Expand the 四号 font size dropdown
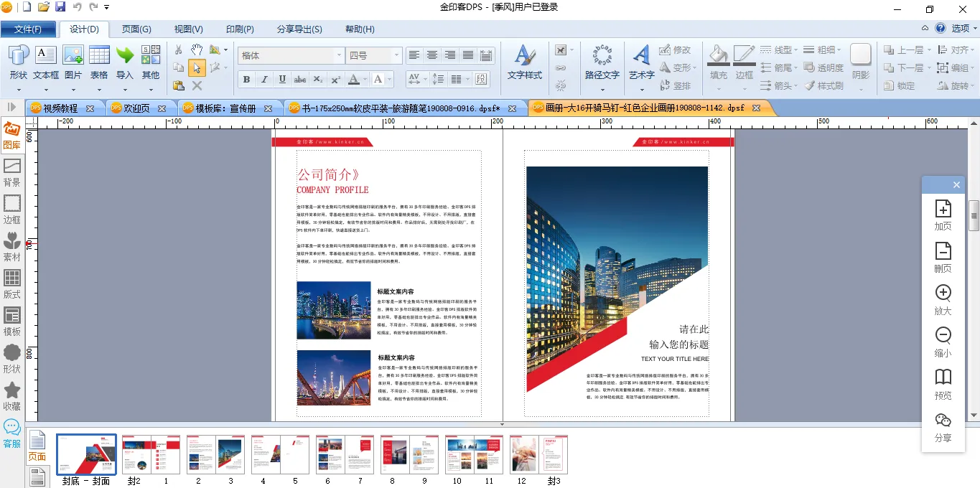This screenshot has height=488, width=980. click(396, 55)
